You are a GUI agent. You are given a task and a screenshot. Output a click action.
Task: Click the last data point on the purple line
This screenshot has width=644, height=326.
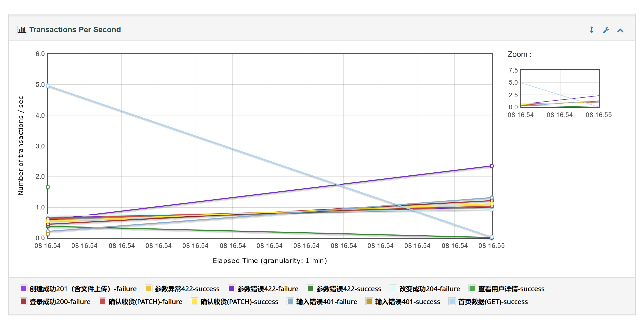[492, 166]
